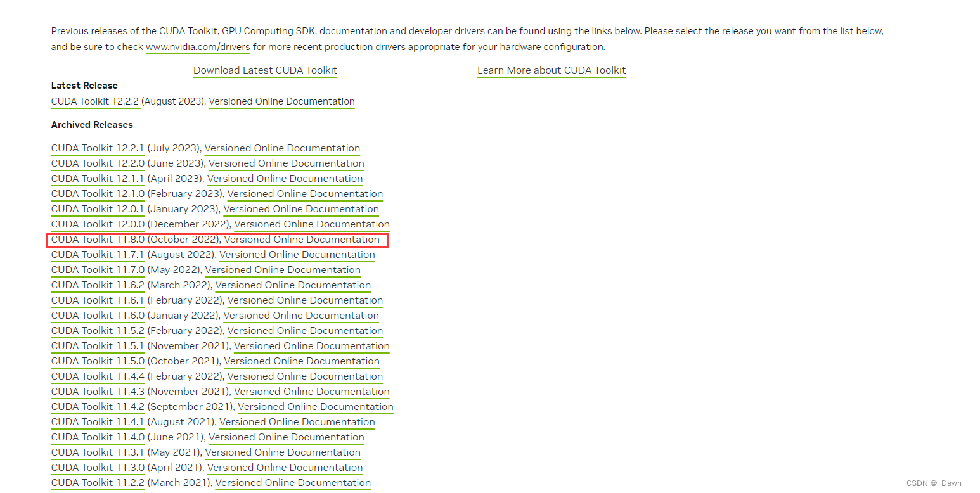Viewport: 980px width, 493px height.
Task: Open Versioned Online Documentation for 11.8.0
Action: (x=302, y=240)
